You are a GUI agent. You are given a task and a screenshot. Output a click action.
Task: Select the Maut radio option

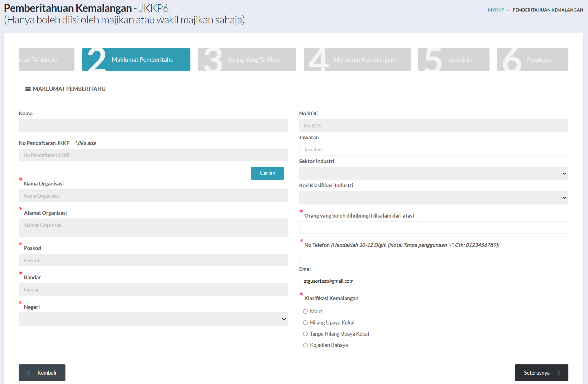(x=305, y=311)
